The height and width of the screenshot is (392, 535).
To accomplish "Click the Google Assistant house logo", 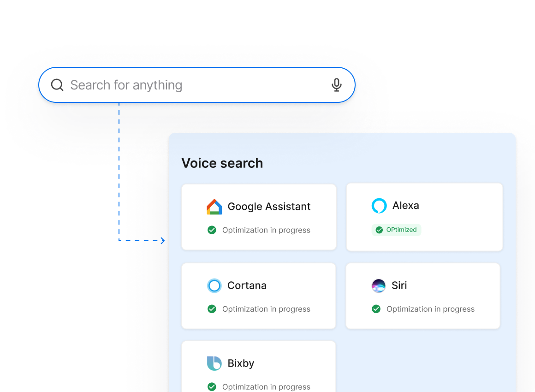I will [214, 207].
